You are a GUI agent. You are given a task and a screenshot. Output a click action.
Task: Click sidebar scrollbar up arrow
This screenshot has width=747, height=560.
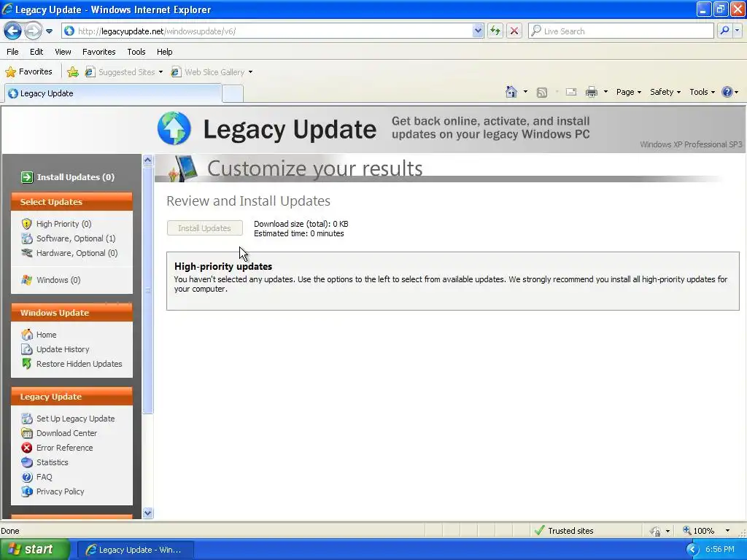(x=147, y=160)
